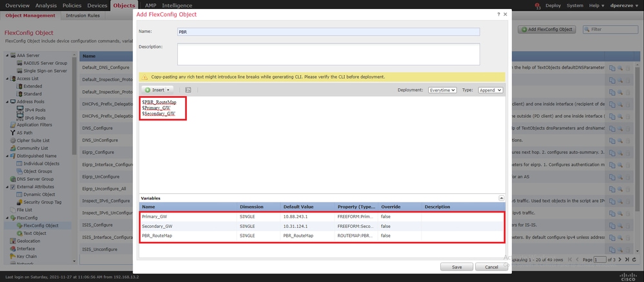Click the Name field containing PBR

tap(329, 32)
